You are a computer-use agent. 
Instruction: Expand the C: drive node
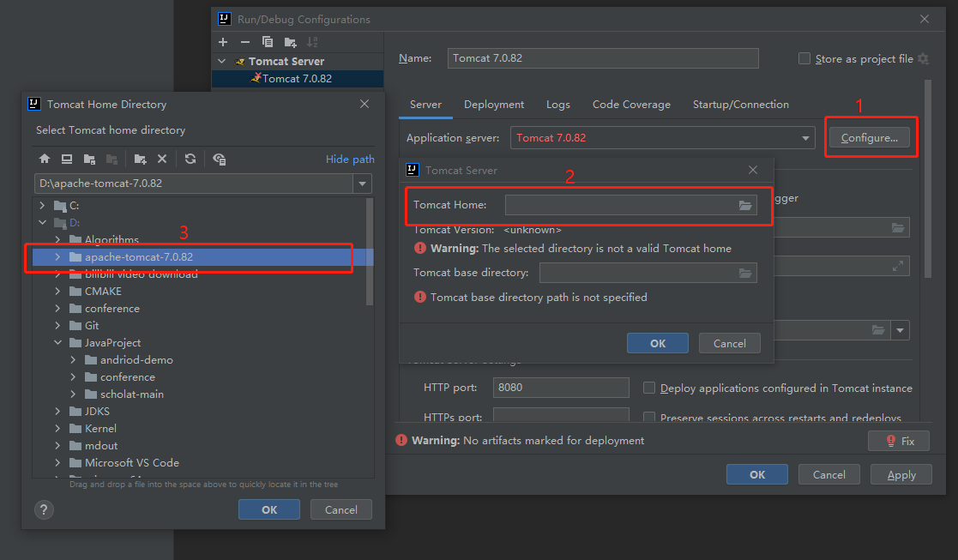(x=42, y=205)
